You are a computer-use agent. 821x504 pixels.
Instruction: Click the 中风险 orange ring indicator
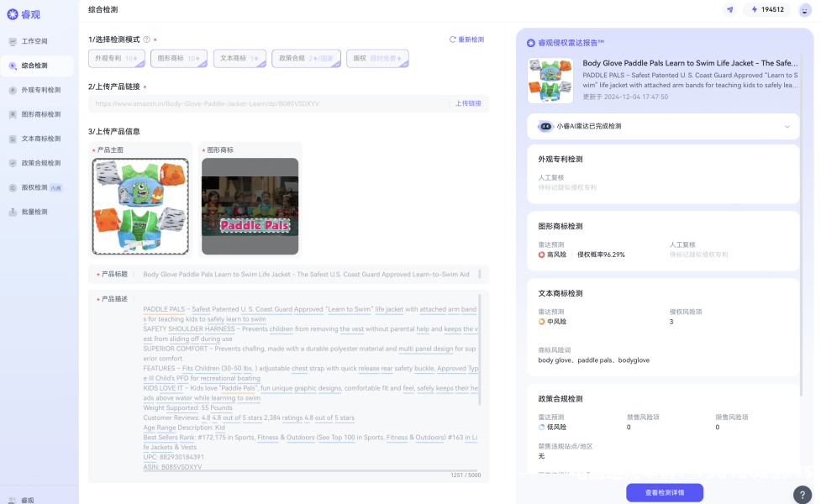click(x=541, y=322)
